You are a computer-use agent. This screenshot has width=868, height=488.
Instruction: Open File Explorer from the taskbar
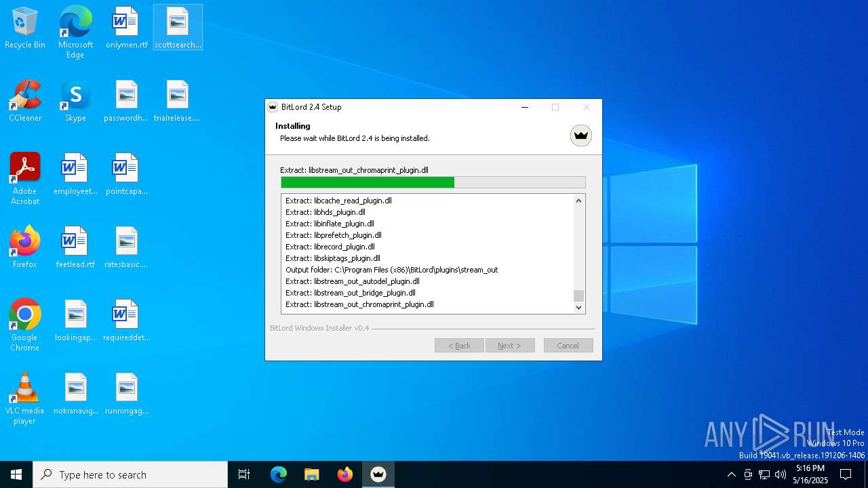[x=312, y=474]
